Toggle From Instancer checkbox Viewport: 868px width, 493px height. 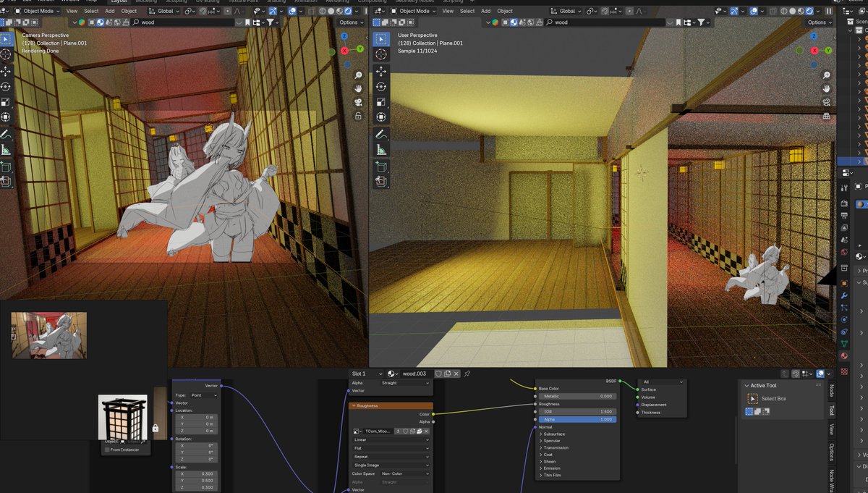[107, 450]
